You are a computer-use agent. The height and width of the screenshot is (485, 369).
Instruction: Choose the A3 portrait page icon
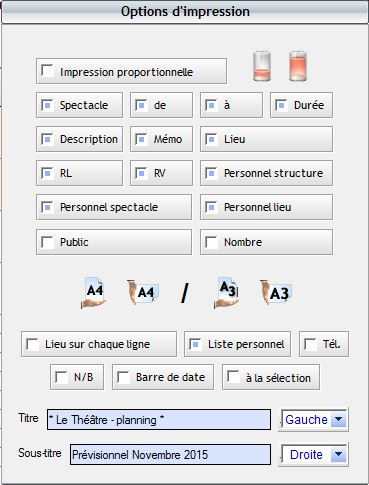[x=226, y=293]
